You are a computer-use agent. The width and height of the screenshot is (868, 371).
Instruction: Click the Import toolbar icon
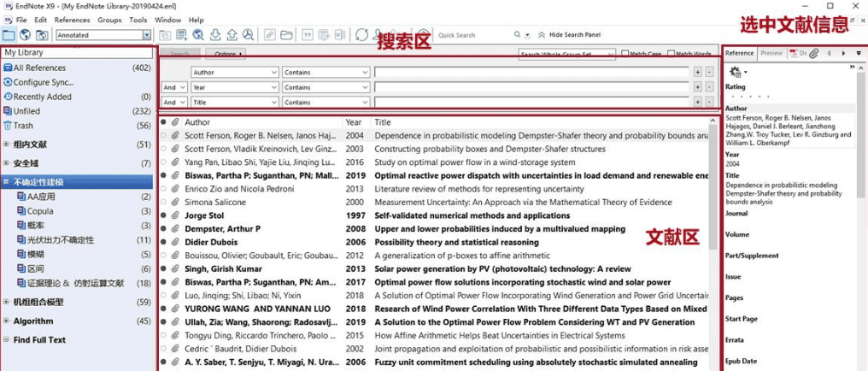[216, 35]
